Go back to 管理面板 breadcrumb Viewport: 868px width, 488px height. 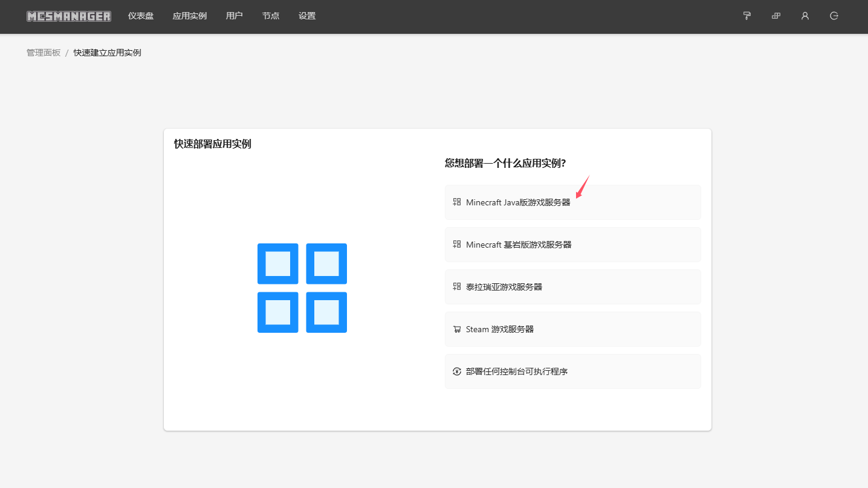coord(44,53)
